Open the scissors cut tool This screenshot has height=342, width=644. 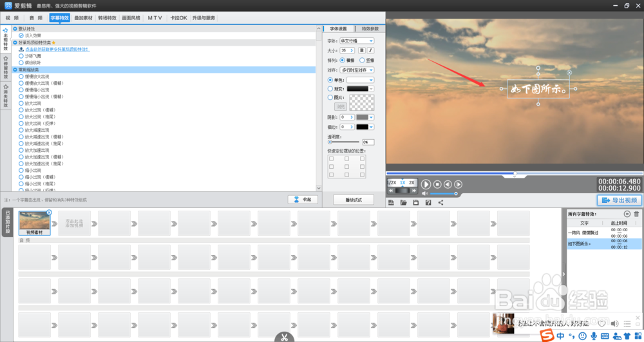(284, 337)
